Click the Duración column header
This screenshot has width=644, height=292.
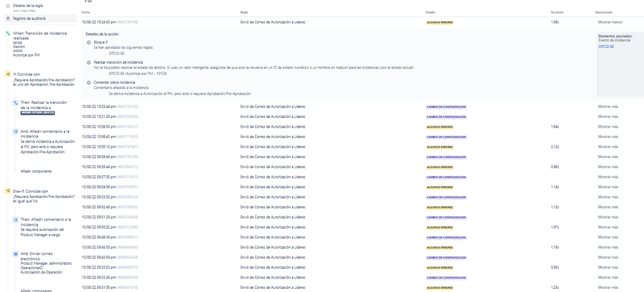pyautogui.click(x=557, y=12)
